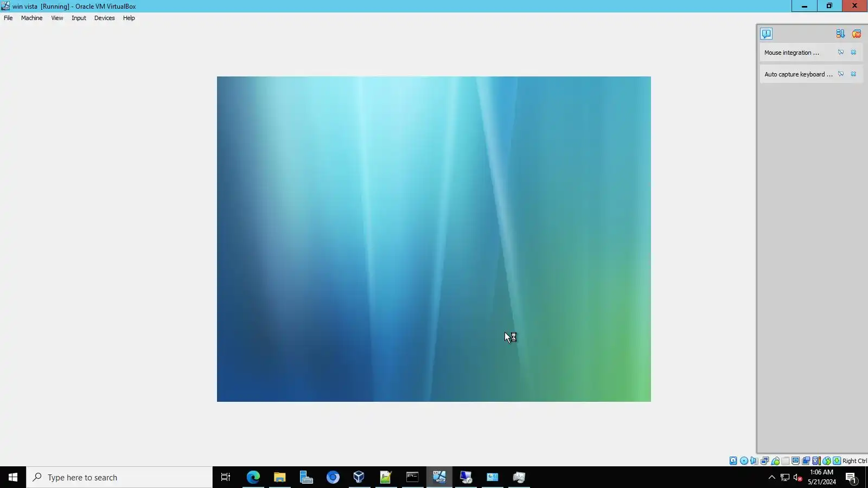The height and width of the screenshot is (488, 868).
Task: Open the blue Chromium browser taskbar icon
Action: [x=333, y=477]
